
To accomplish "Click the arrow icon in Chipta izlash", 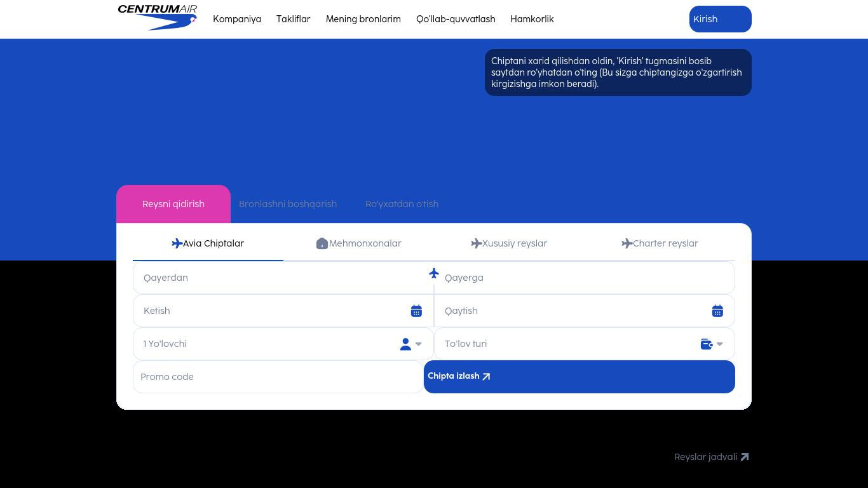I will tap(486, 376).
